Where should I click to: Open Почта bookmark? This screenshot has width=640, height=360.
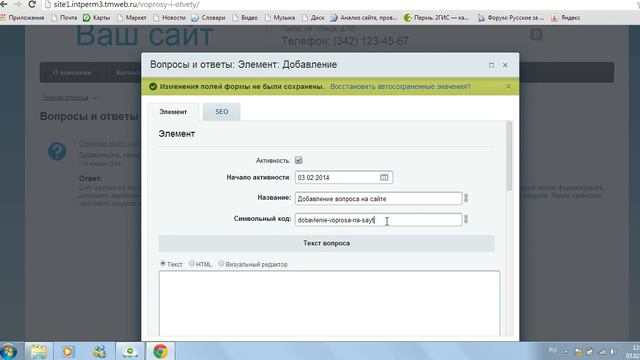click(x=64, y=18)
